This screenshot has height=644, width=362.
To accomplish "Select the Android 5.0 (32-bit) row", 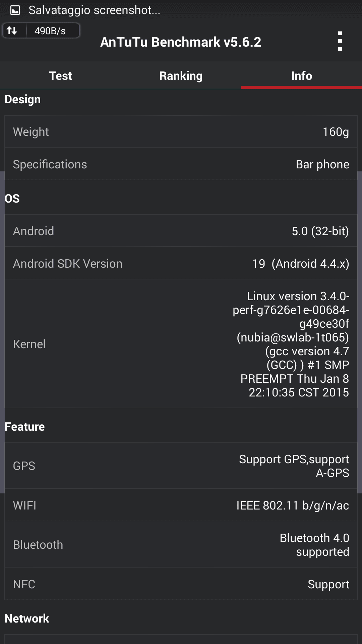I will click(x=181, y=231).
